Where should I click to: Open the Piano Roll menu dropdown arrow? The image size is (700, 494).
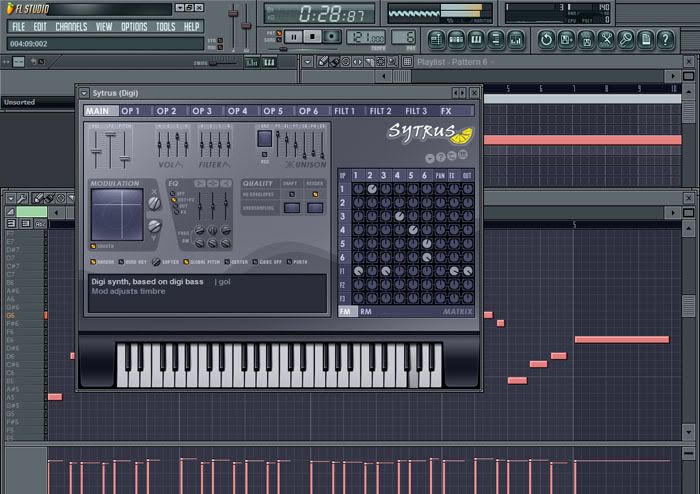tap(11, 198)
